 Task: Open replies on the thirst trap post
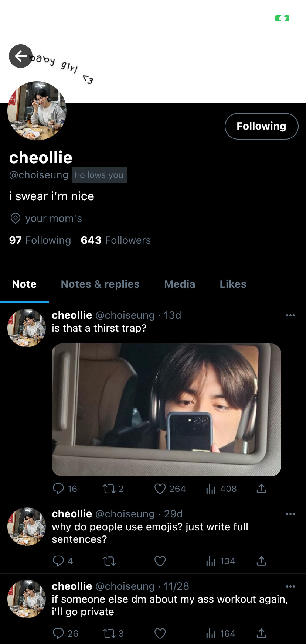point(58,489)
